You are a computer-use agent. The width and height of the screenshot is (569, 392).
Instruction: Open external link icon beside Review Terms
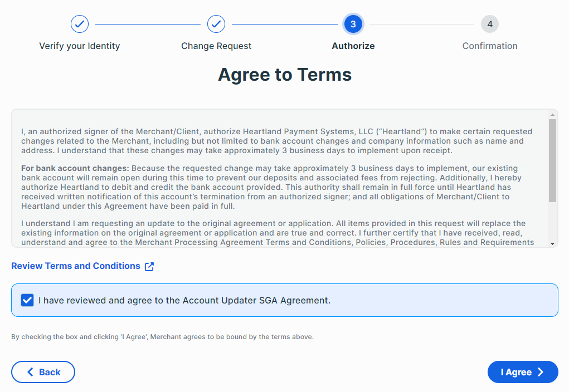(149, 267)
